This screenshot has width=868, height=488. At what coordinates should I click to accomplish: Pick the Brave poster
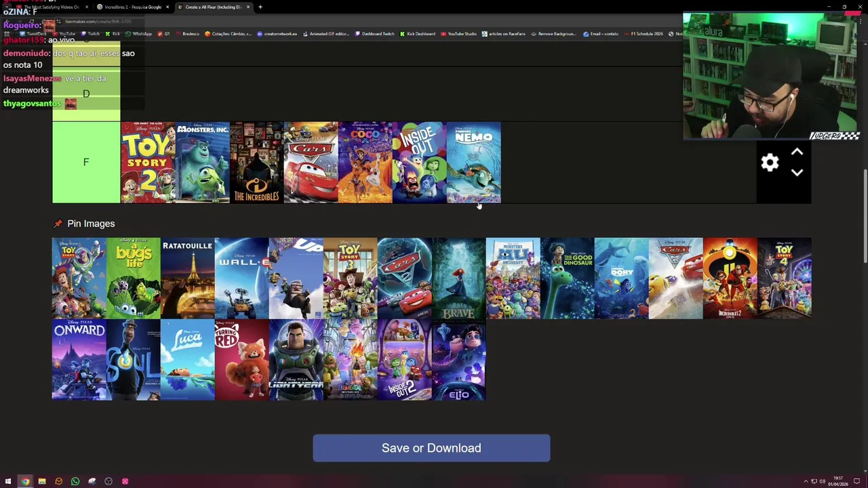coord(459,278)
